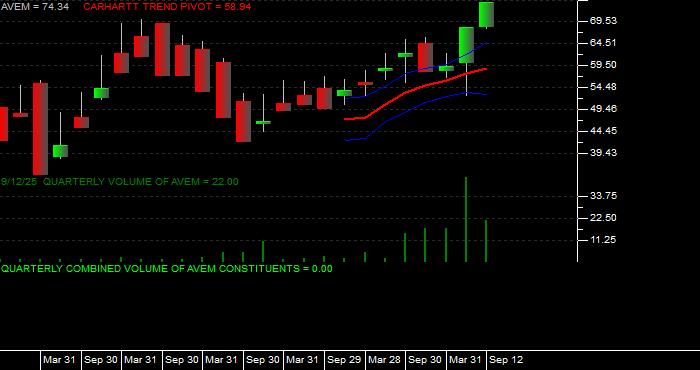Select the 39.43 price axis value

click(x=603, y=153)
